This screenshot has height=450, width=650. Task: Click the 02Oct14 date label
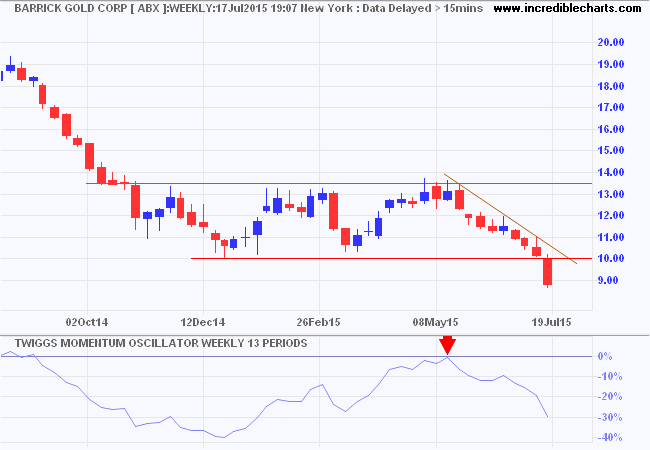(87, 322)
